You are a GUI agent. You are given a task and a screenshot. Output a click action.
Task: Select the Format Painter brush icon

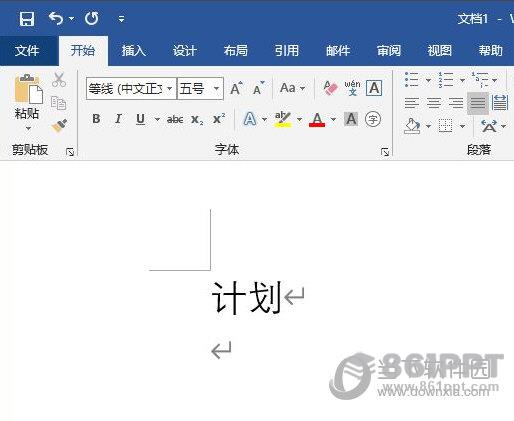(x=59, y=126)
